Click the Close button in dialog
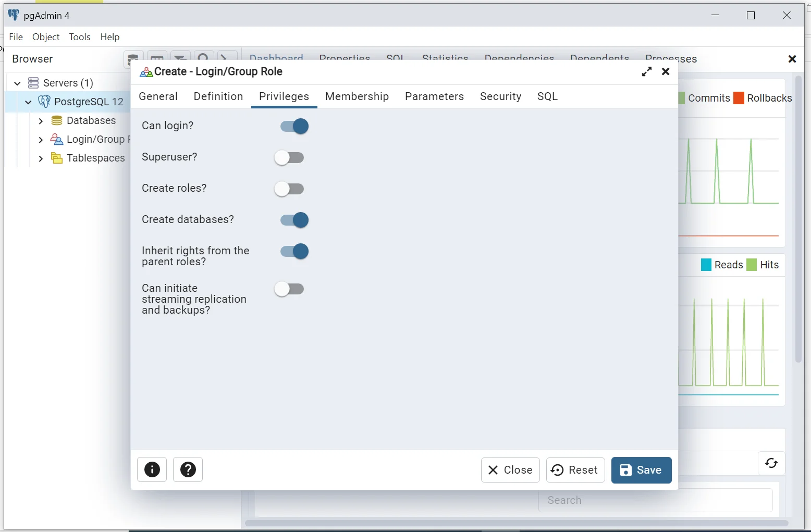This screenshot has width=811, height=532. 510,470
